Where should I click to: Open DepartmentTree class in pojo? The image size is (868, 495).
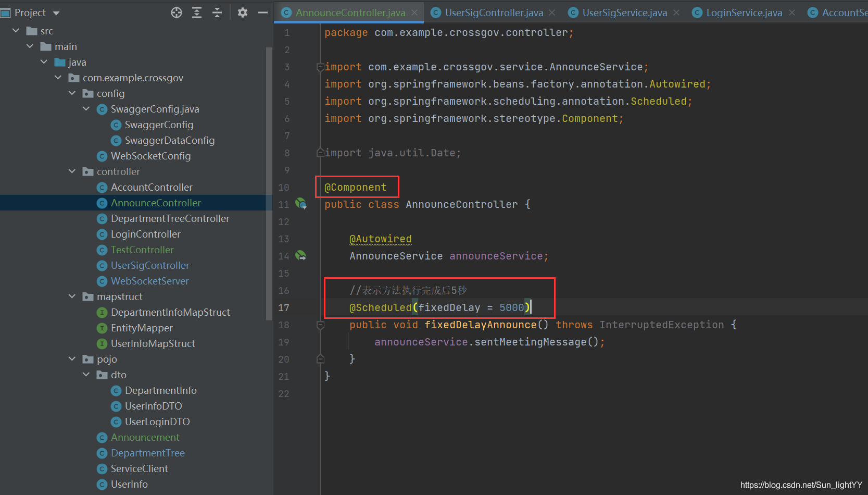tap(147, 453)
